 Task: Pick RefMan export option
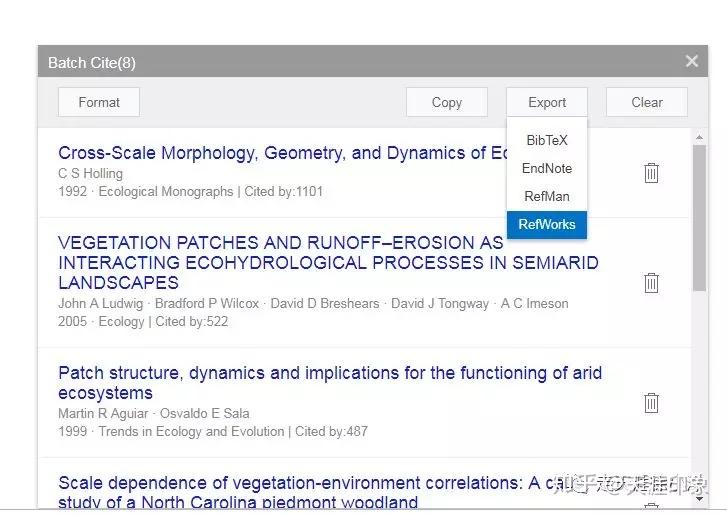tap(547, 196)
